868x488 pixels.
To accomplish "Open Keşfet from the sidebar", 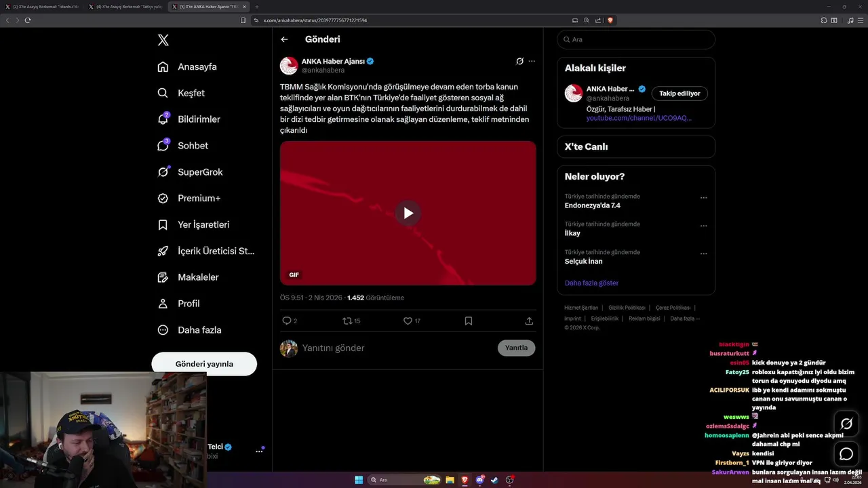I will pos(181,93).
